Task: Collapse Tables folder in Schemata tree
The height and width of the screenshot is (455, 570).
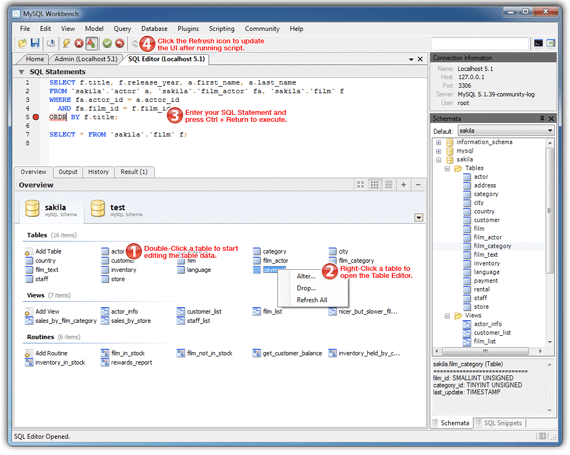Action: point(447,169)
